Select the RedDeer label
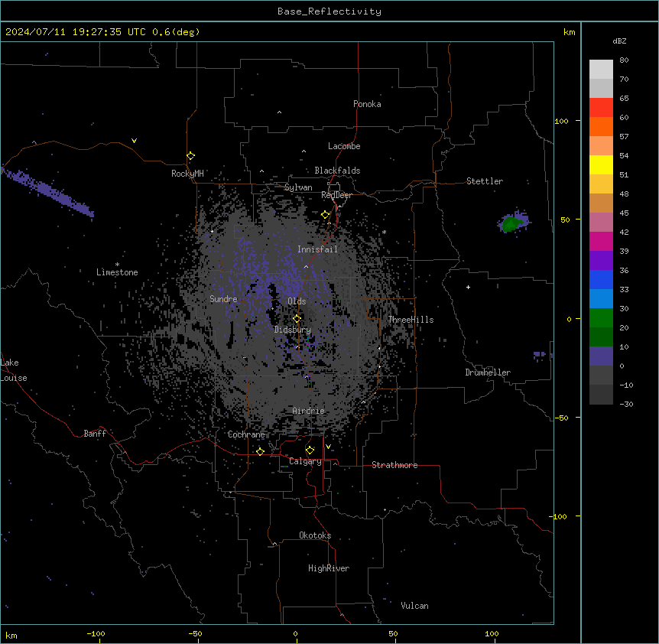The height and width of the screenshot is (644, 659). coord(336,195)
